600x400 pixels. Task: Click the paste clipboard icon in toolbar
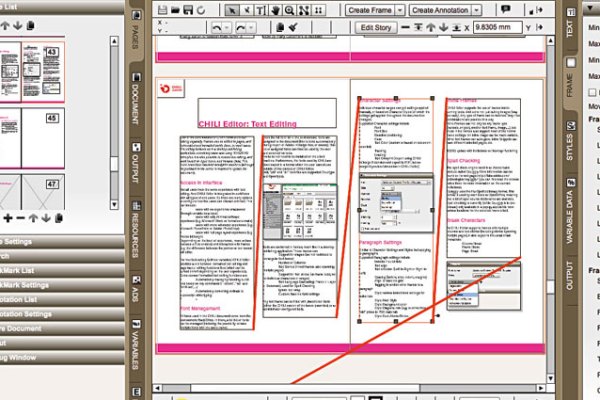[x=280, y=28]
